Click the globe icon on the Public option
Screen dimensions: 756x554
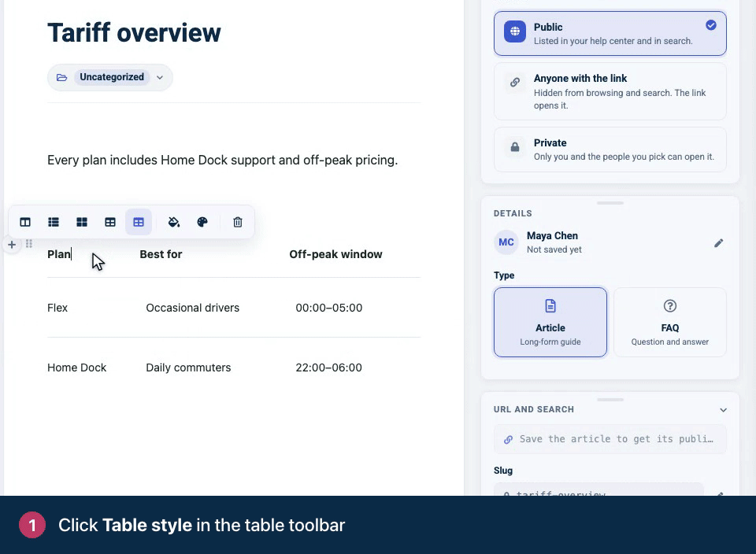click(515, 31)
